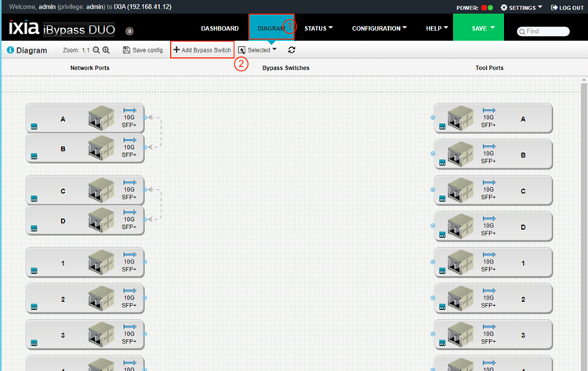Click the ixia logo

[x=24, y=27]
